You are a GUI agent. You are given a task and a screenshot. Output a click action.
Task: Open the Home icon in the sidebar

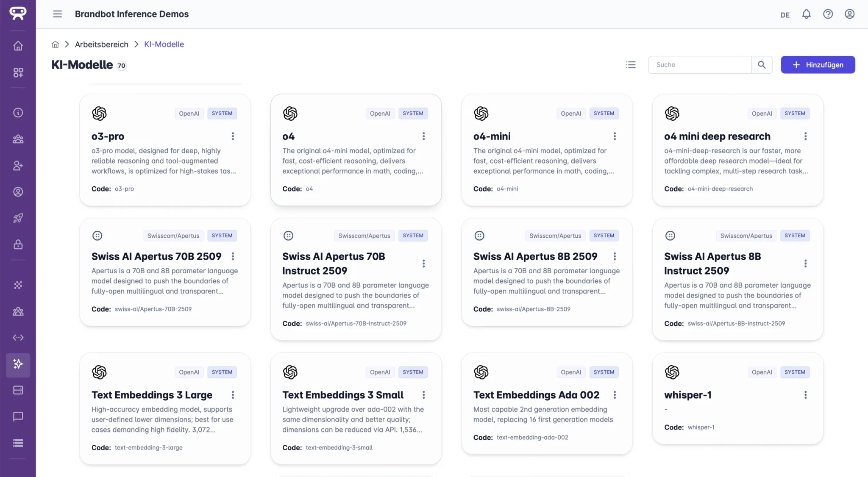pos(18,46)
